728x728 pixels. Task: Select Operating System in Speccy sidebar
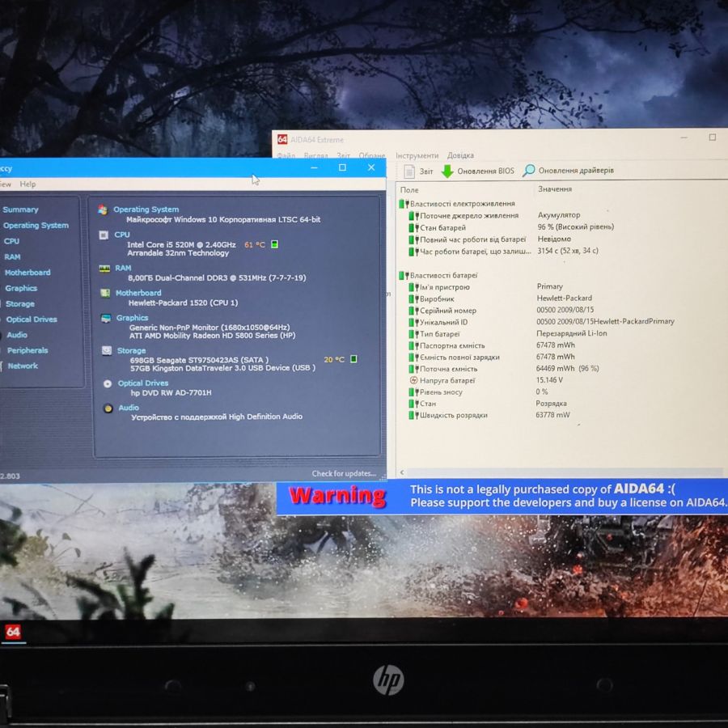36,225
